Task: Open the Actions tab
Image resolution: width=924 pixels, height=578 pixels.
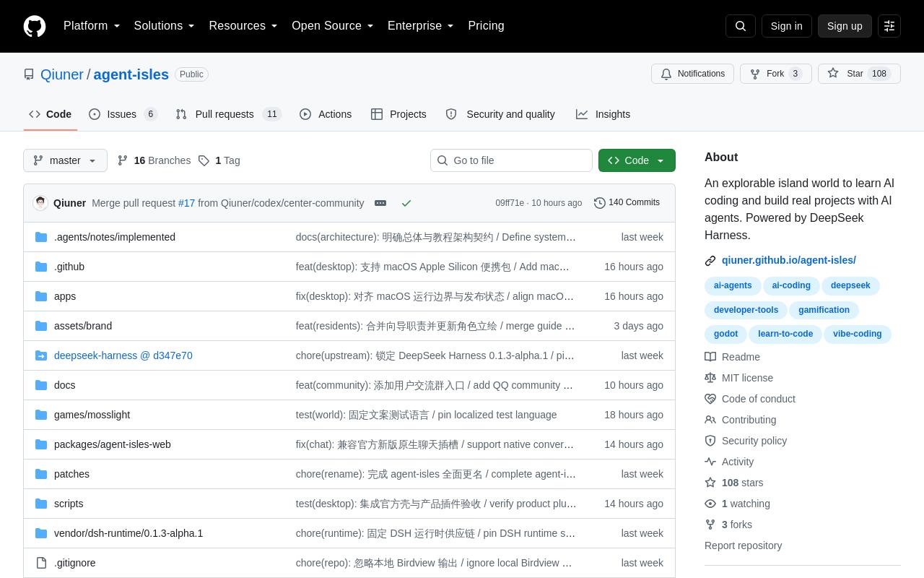Action: [326, 114]
